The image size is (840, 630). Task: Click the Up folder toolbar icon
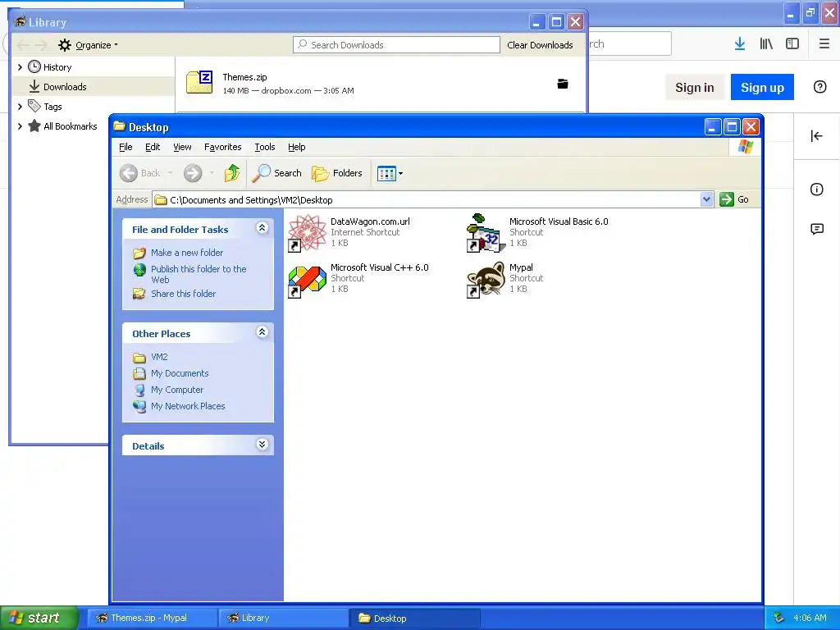[x=232, y=173]
